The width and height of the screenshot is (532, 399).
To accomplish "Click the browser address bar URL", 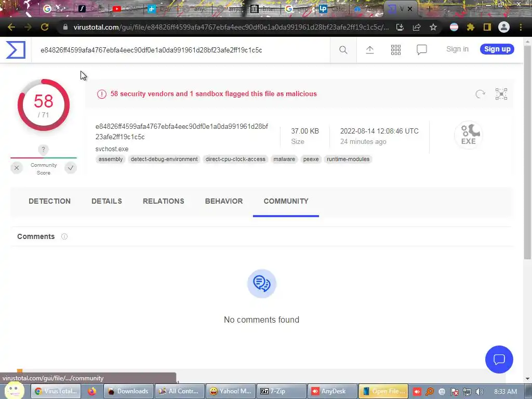I will click(231, 27).
